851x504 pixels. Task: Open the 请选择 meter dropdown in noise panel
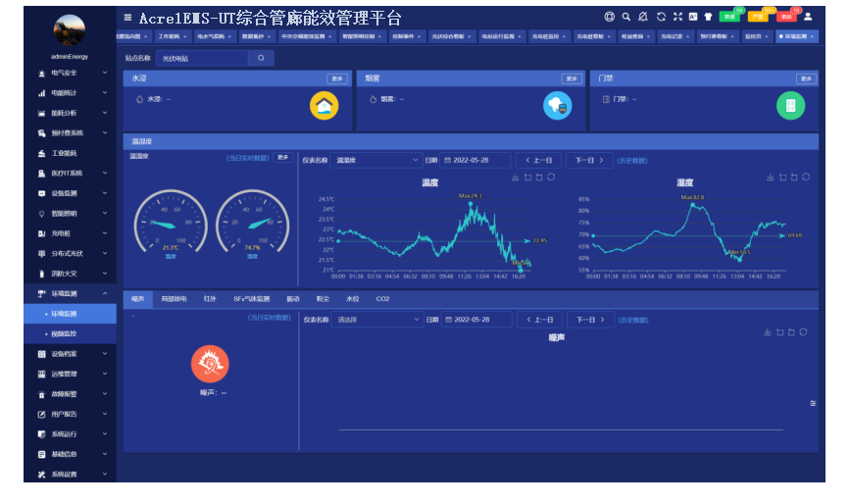(376, 320)
